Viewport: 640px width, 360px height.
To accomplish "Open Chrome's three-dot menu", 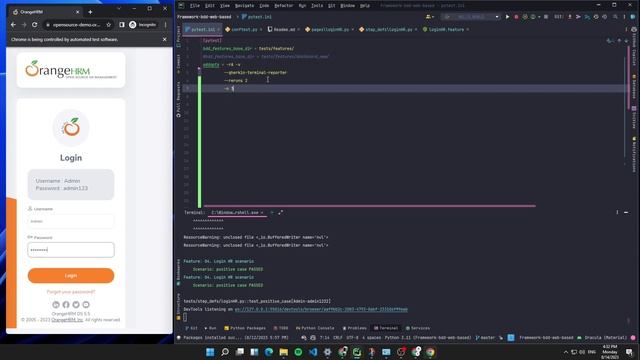I will coord(165,25).
